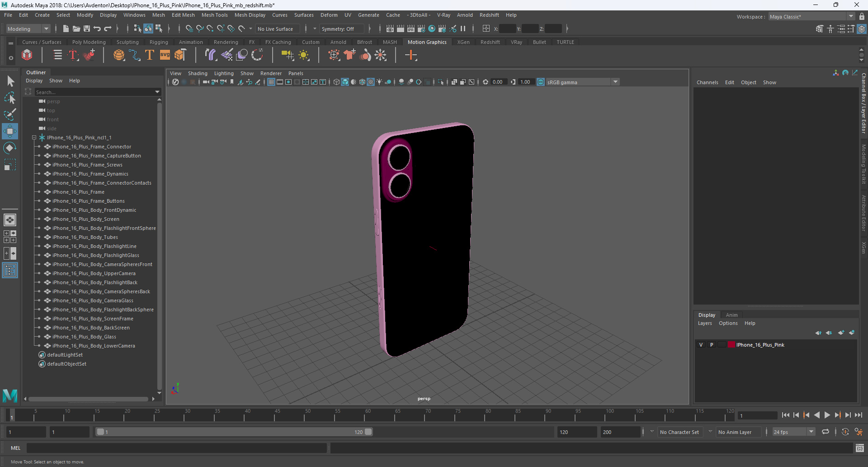Click the Outliner layout icon in toolbox
Screen dimensions: 868x467
(x=10, y=271)
